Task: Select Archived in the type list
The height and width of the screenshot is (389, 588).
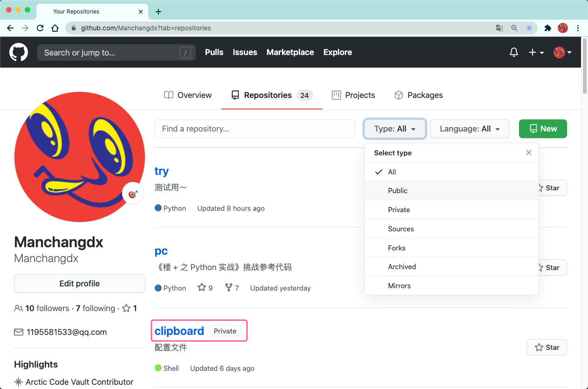Action: [x=451, y=267]
